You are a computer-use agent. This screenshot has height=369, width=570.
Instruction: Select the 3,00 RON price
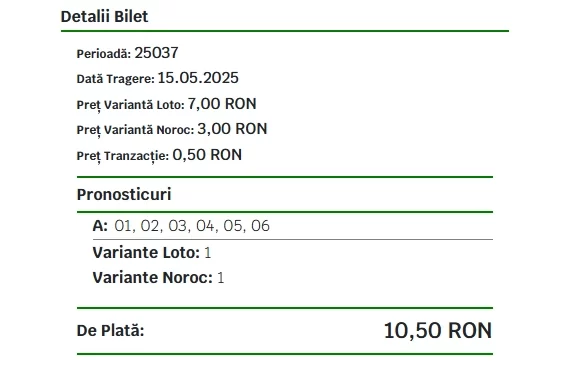pos(232,129)
